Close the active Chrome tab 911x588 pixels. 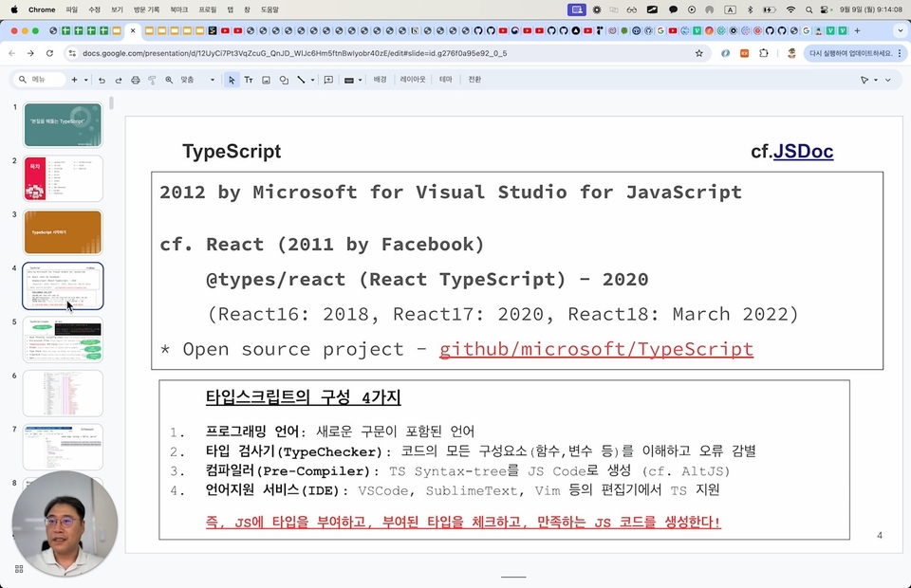pyautogui.click(x=133, y=30)
